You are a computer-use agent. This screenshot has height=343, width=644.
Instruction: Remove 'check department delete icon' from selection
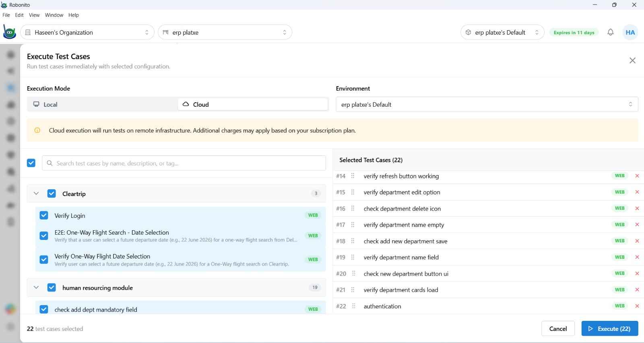pyautogui.click(x=637, y=208)
